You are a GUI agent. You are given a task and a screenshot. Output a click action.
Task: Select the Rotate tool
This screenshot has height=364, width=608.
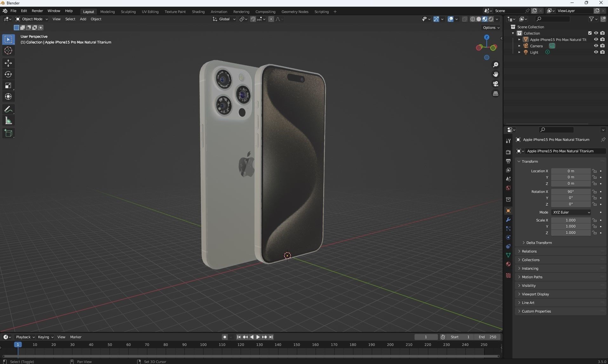click(8, 74)
